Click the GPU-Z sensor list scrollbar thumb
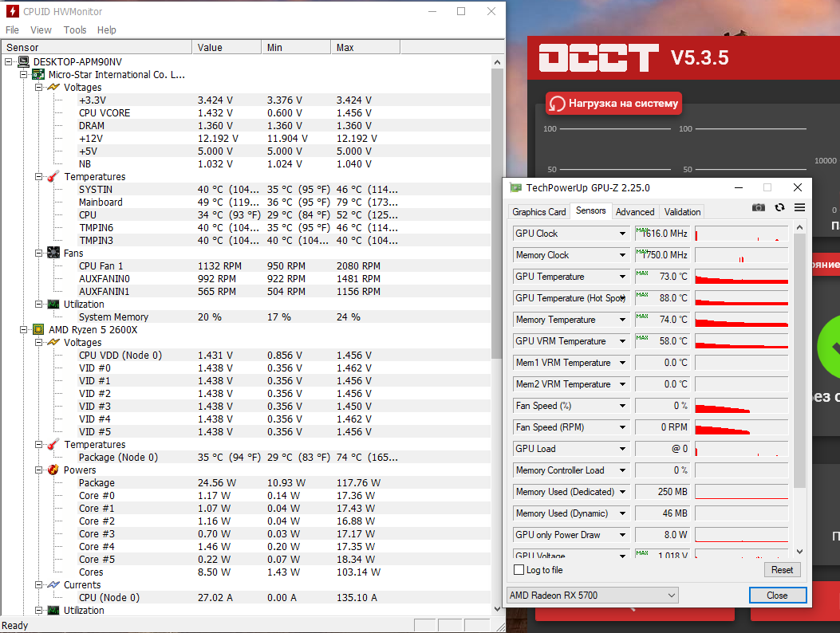Image resolution: width=840 pixels, height=633 pixels. [799, 360]
